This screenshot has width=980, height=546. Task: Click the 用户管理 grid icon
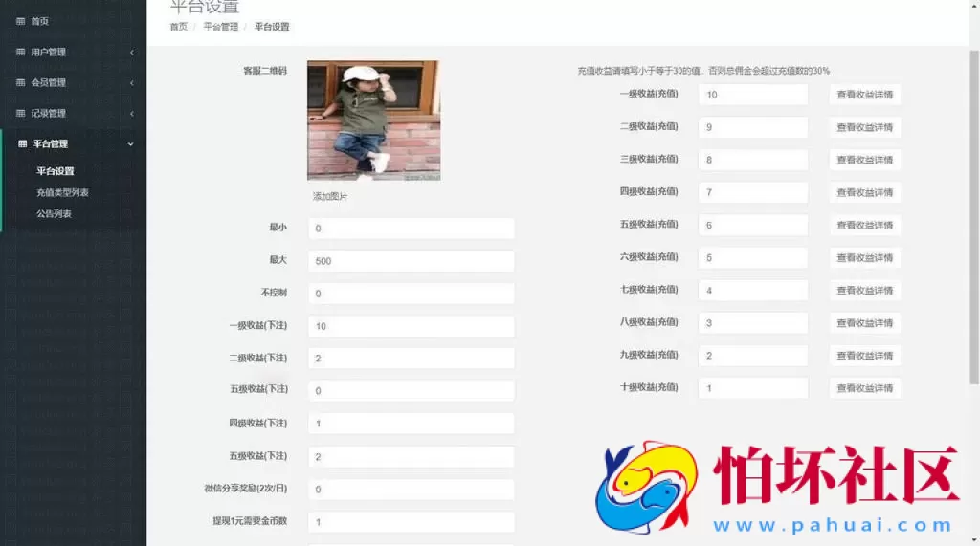(21, 52)
